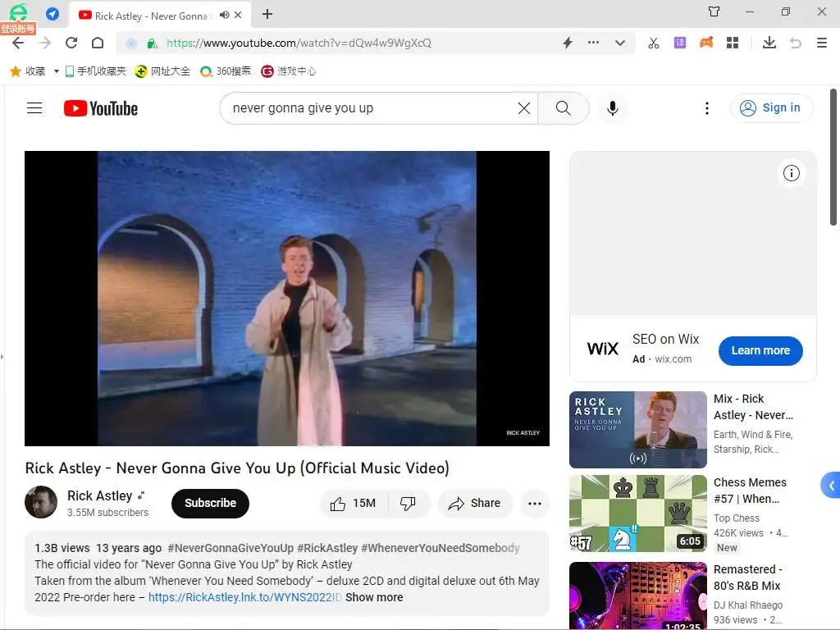Expand the blue side panel arrow
The image size is (840, 630).
831,486
